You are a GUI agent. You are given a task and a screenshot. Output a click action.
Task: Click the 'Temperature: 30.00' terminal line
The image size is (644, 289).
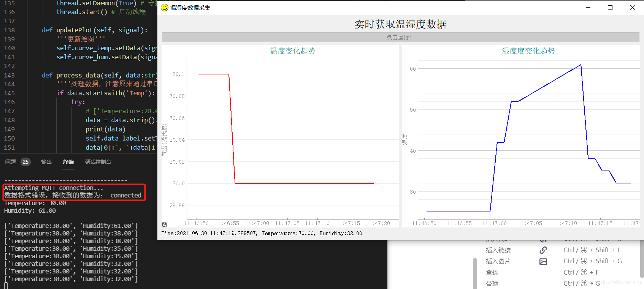35,203
